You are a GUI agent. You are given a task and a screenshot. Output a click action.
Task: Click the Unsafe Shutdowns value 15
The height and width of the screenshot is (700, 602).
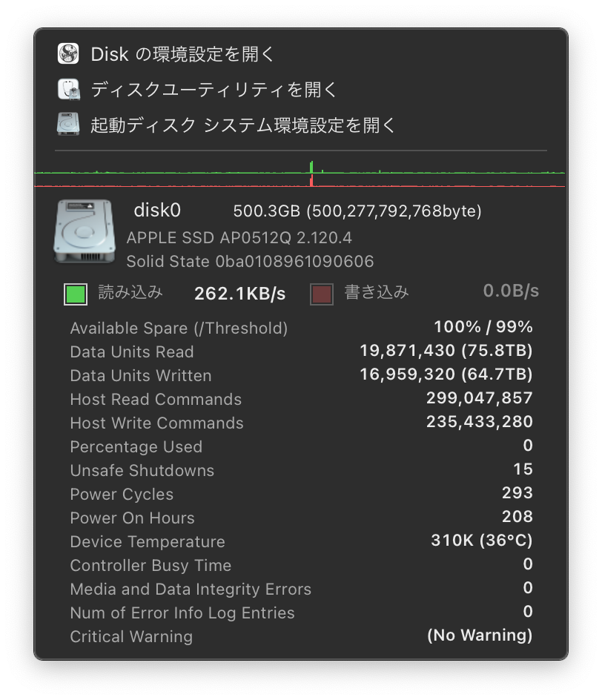523,469
